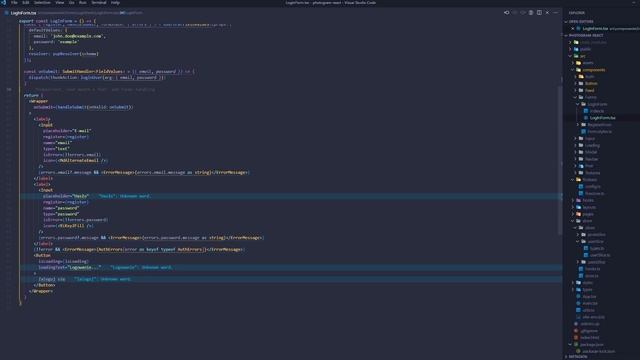Open the editor More Actions menu
640x360 pixels.
point(556,13)
